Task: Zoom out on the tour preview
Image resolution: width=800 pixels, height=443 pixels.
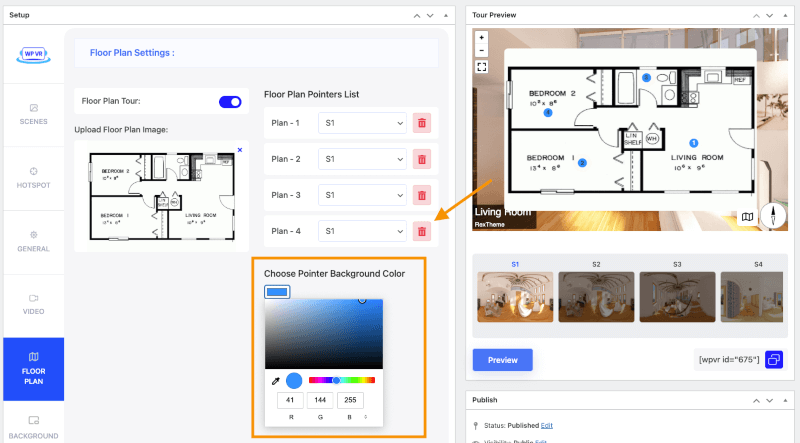Action: tap(481, 51)
